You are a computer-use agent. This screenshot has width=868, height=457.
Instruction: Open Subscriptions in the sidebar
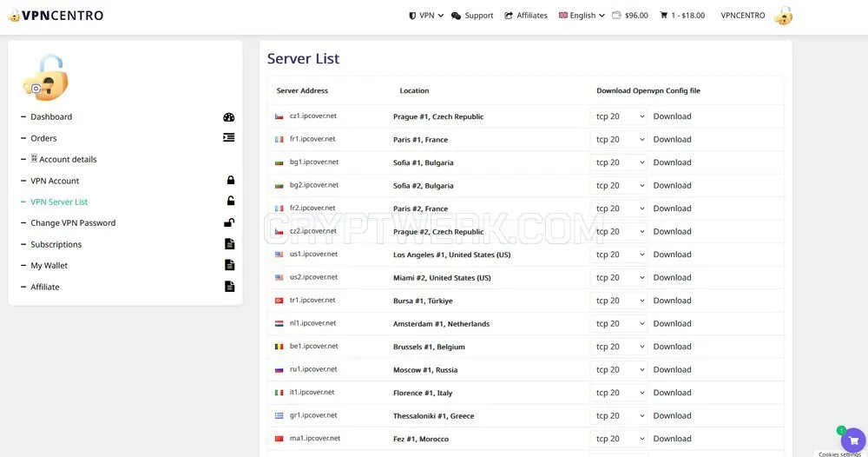56,244
